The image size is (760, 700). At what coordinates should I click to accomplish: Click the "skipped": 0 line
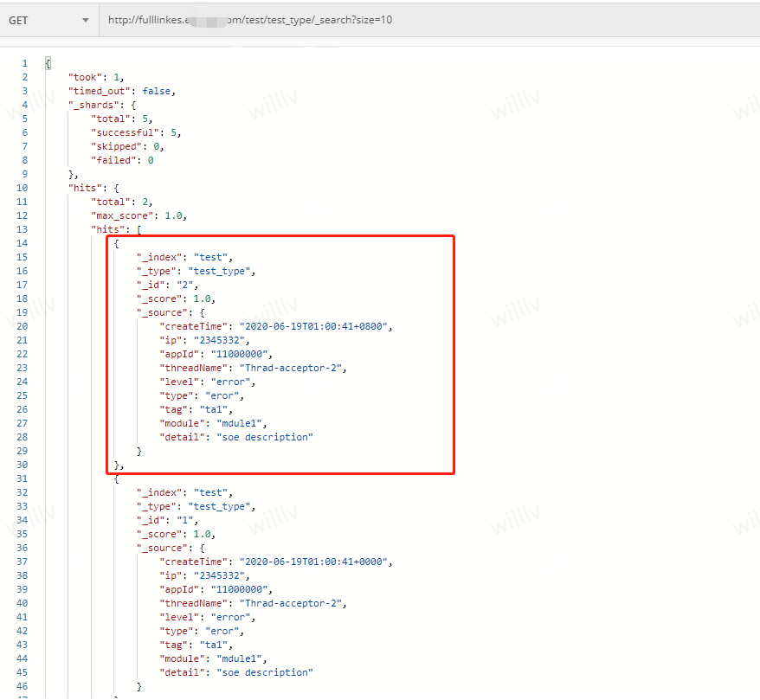point(127,146)
